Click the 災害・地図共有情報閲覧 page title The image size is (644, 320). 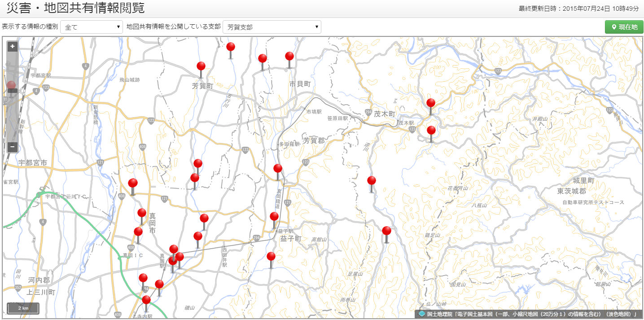click(75, 8)
